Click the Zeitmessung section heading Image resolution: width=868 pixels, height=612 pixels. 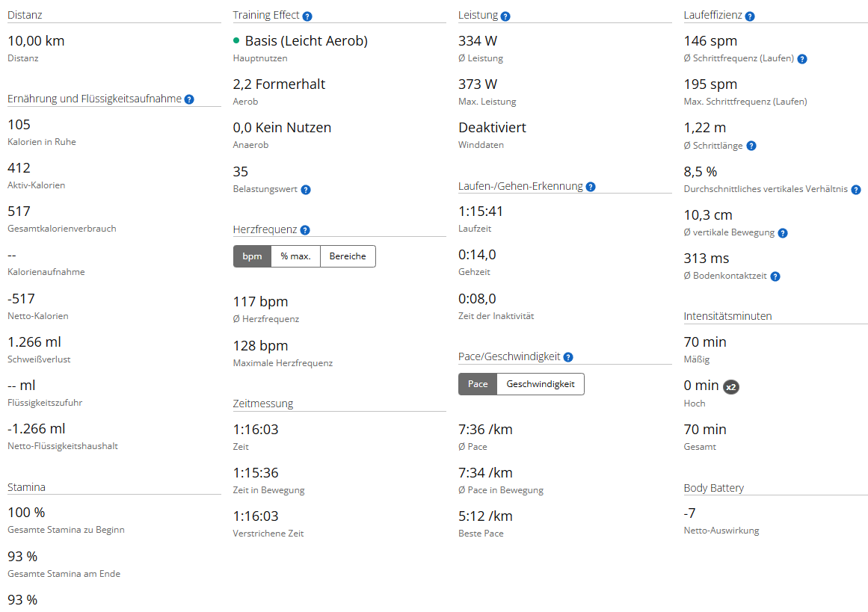click(x=263, y=404)
